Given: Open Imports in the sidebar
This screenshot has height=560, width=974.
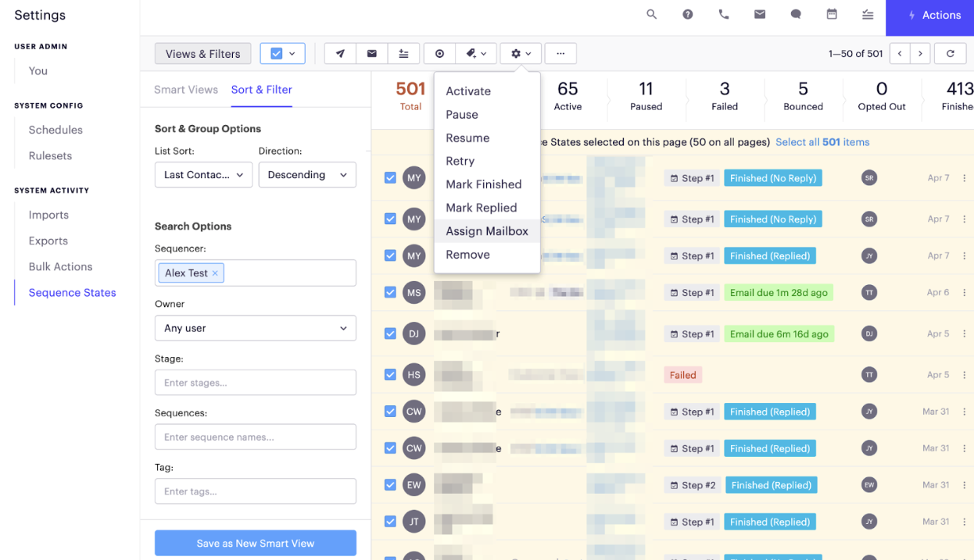Looking at the screenshot, I should pos(48,215).
